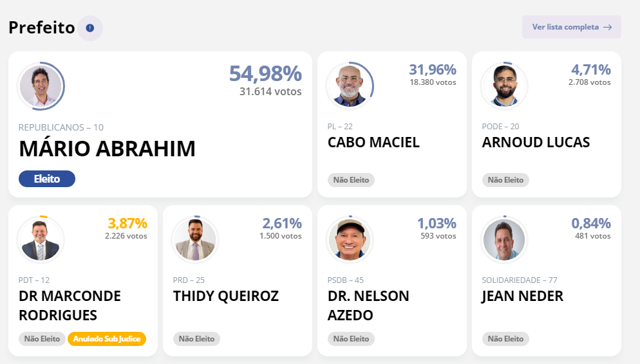Open Dr Marconde Rodrigues's photo
Screen dimensions: 640x364
(41, 240)
